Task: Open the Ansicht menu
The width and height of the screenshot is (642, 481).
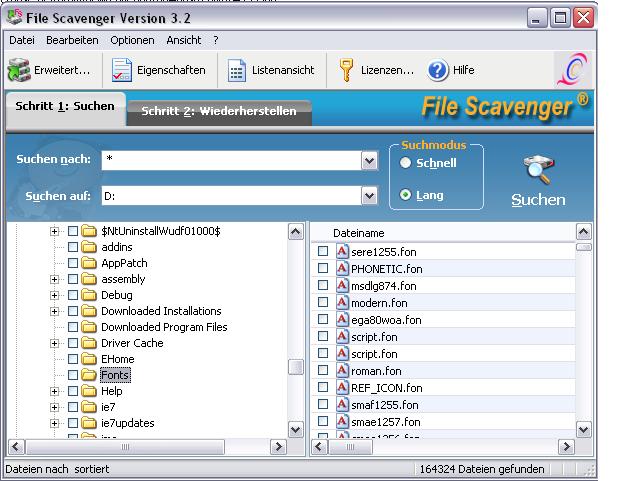Action: [184, 40]
